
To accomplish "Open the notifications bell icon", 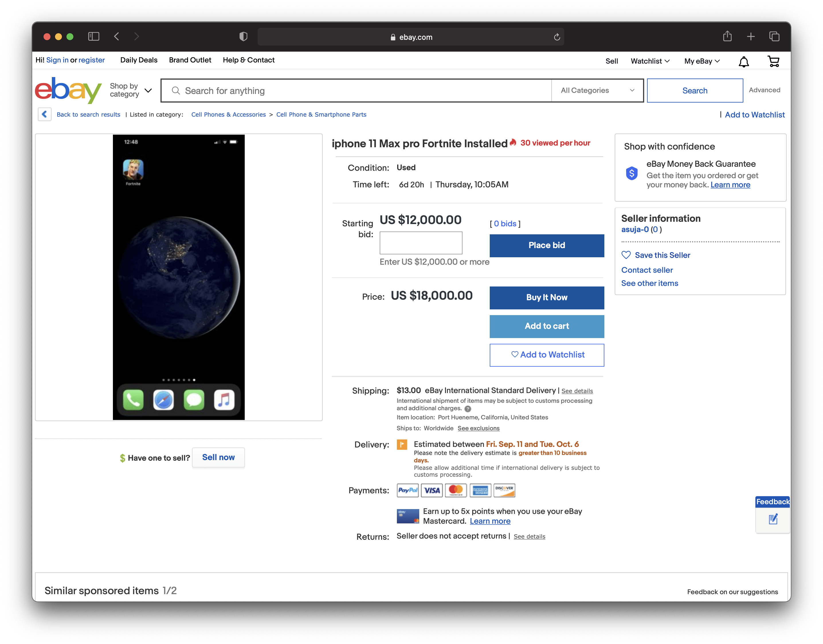I will tap(743, 62).
